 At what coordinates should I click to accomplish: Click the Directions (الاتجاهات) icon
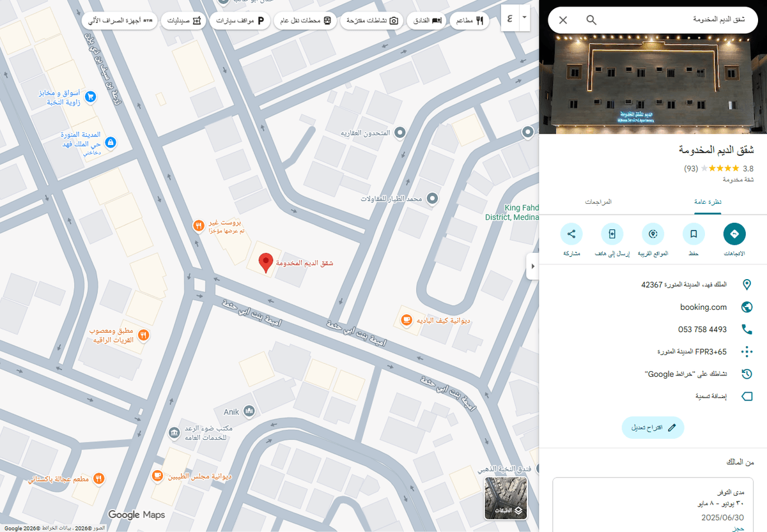click(x=734, y=234)
